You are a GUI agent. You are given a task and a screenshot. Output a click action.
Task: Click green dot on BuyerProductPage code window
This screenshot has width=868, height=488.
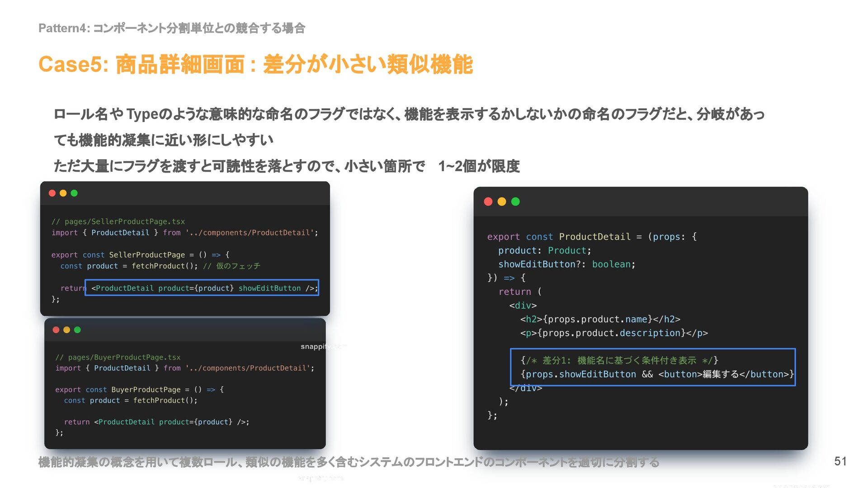click(77, 330)
